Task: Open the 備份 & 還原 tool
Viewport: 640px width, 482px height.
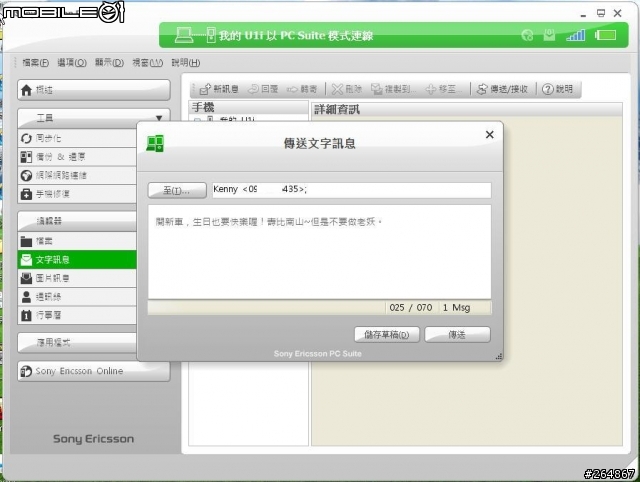Action: 77,157
